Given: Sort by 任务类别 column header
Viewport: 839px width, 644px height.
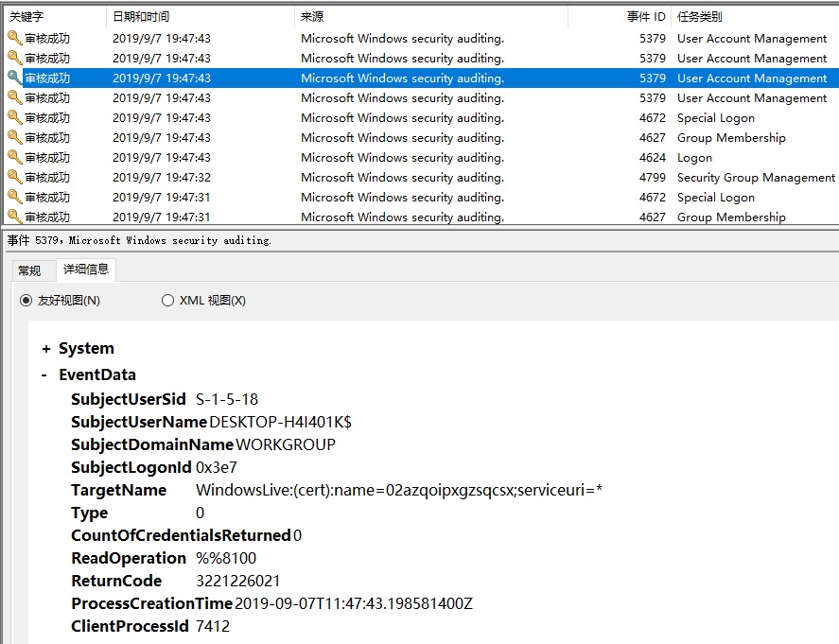Looking at the screenshot, I should 755,17.
